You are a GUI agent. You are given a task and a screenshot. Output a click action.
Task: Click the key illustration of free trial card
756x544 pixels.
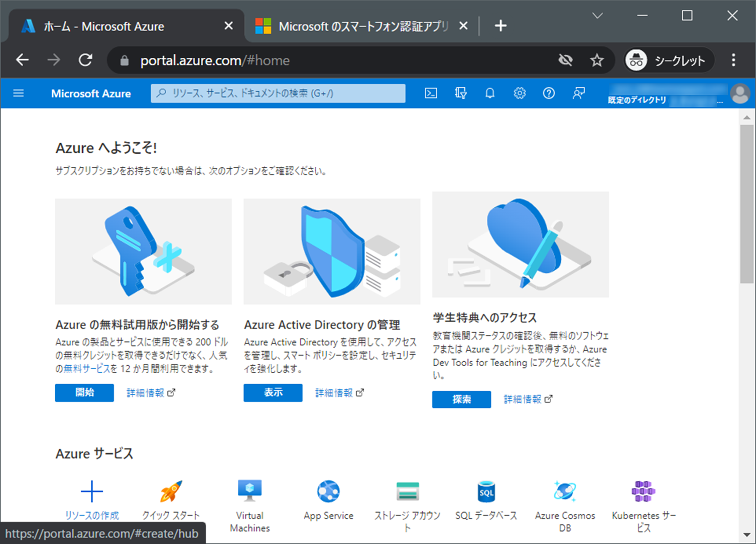144,251
